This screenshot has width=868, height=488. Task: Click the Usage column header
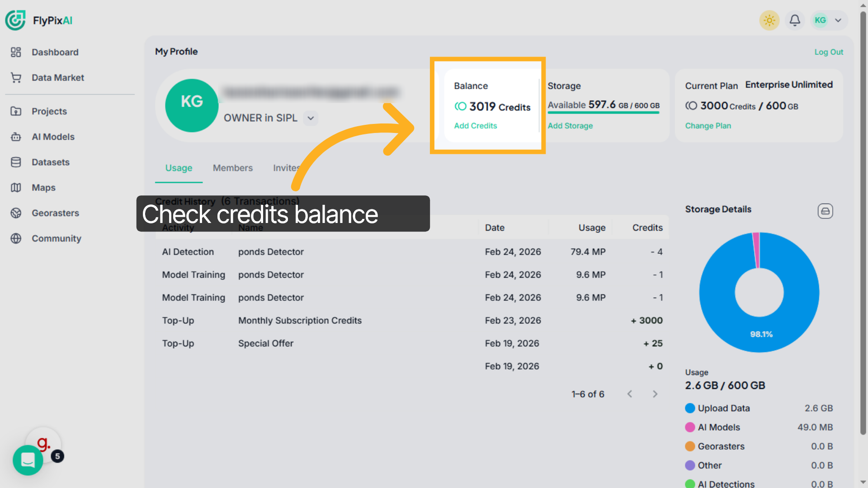(592, 227)
